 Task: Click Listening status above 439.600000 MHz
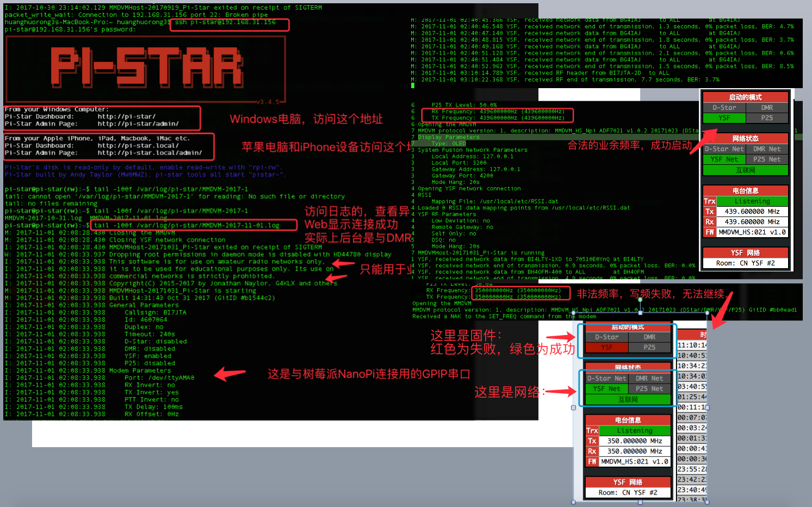coord(752,201)
